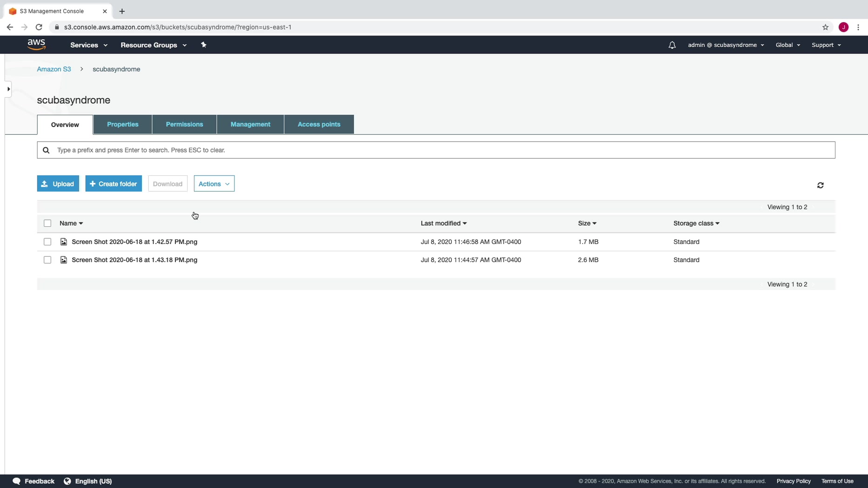The height and width of the screenshot is (488, 868).
Task: Click the 11:44:57 AM last modified cell
Action: pos(471,260)
